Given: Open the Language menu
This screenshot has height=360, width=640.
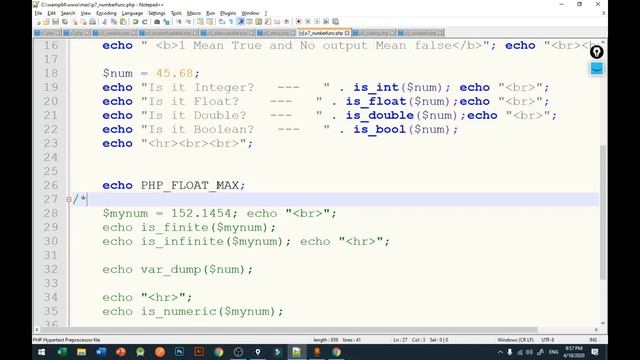Looking at the screenshot, I should 132,13.
